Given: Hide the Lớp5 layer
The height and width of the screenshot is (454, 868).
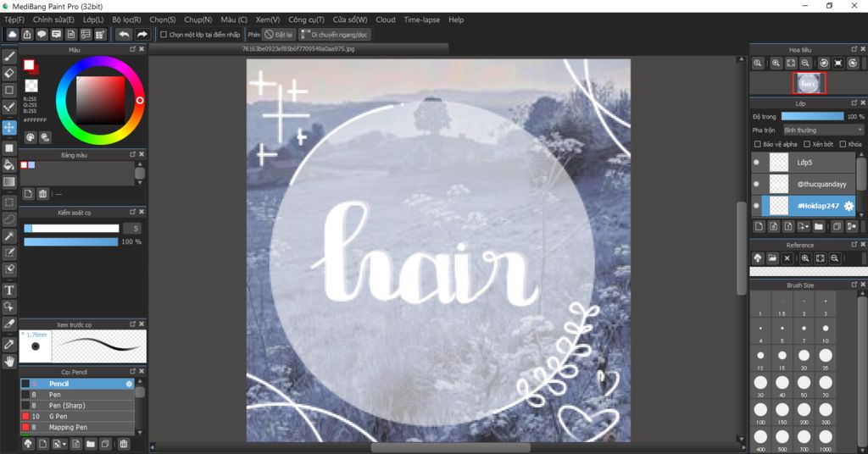Looking at the screenshot, I should [756, 163].
